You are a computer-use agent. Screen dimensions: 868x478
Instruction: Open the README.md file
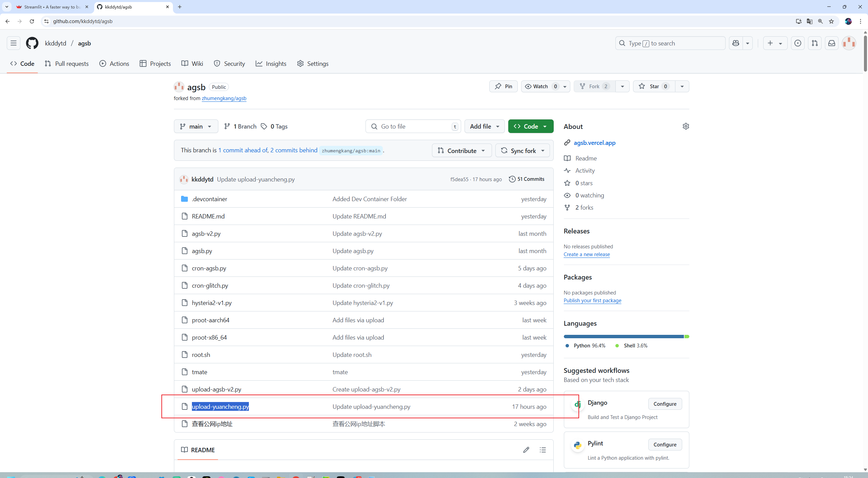click(208, 216)
